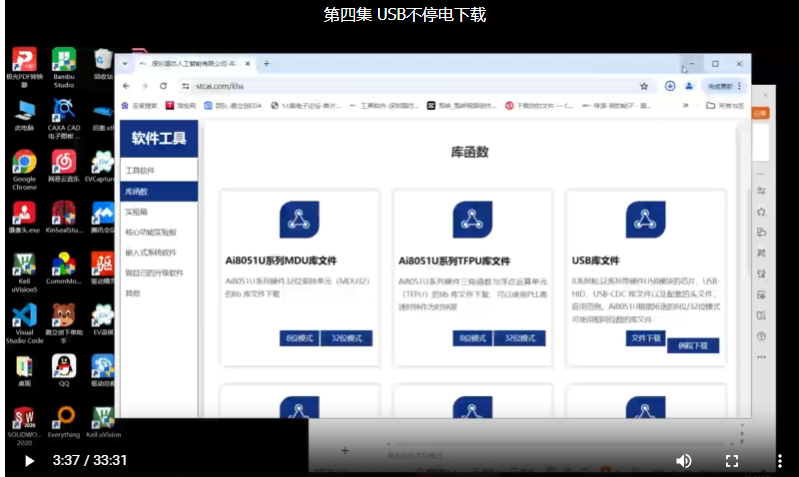Image resolution: width=799 pixels, height=477 pixels.
Task: Play the video
Action: coord(30,461)
